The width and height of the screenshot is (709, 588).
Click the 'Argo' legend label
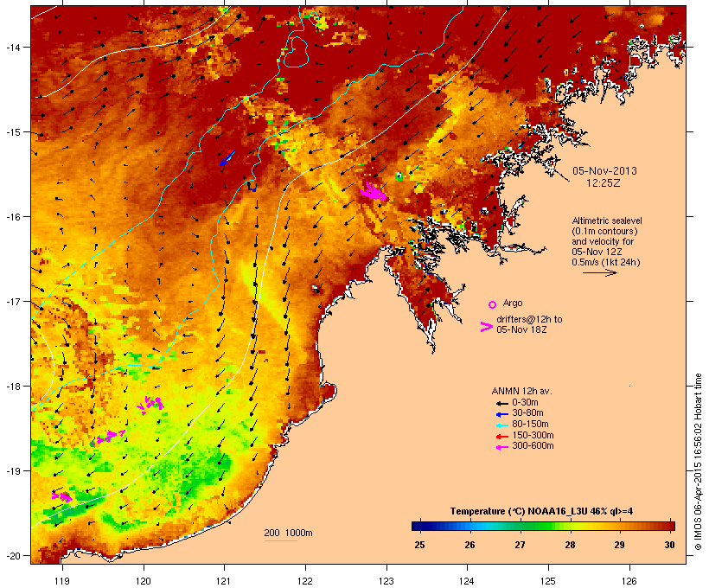513,303
